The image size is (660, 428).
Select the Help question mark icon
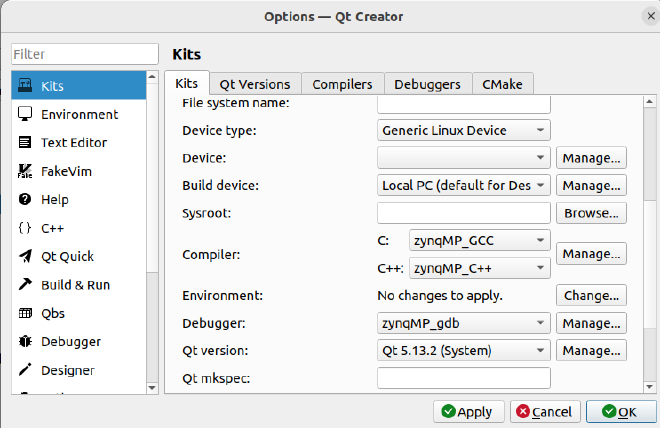point(25,199)
